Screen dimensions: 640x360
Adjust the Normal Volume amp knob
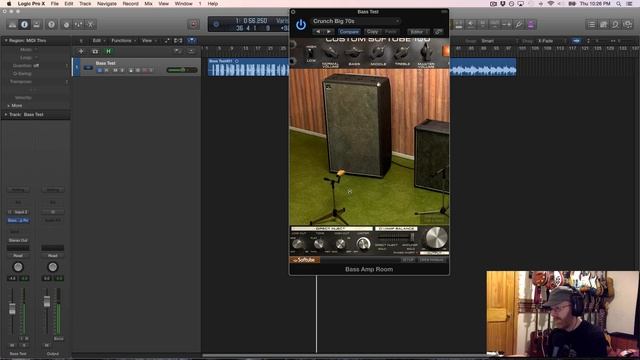[x=330, y=52]
